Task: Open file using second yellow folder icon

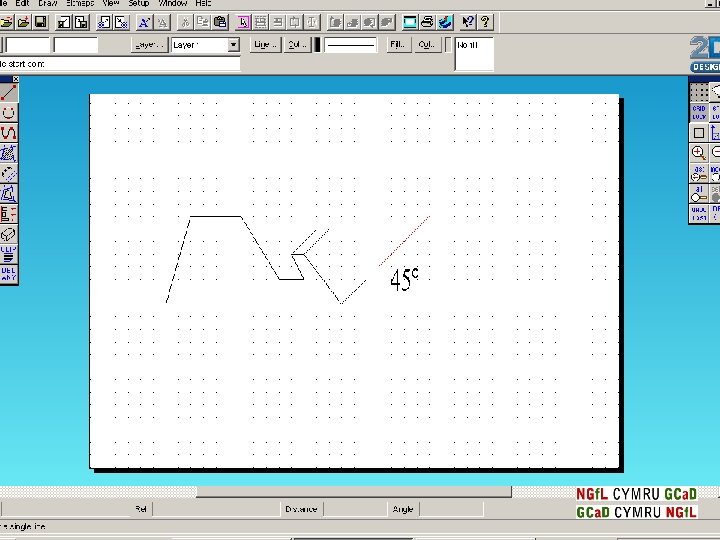Action: [24, 22]
